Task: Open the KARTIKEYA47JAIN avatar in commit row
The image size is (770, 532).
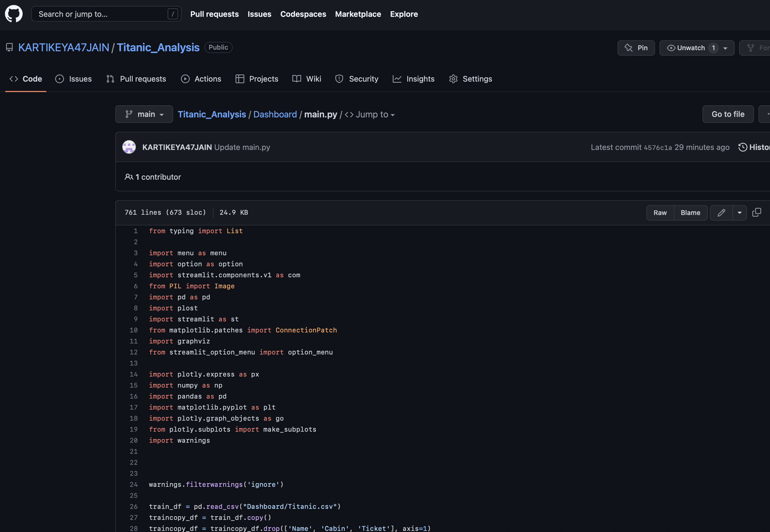Action: click(x=129, y=147)
